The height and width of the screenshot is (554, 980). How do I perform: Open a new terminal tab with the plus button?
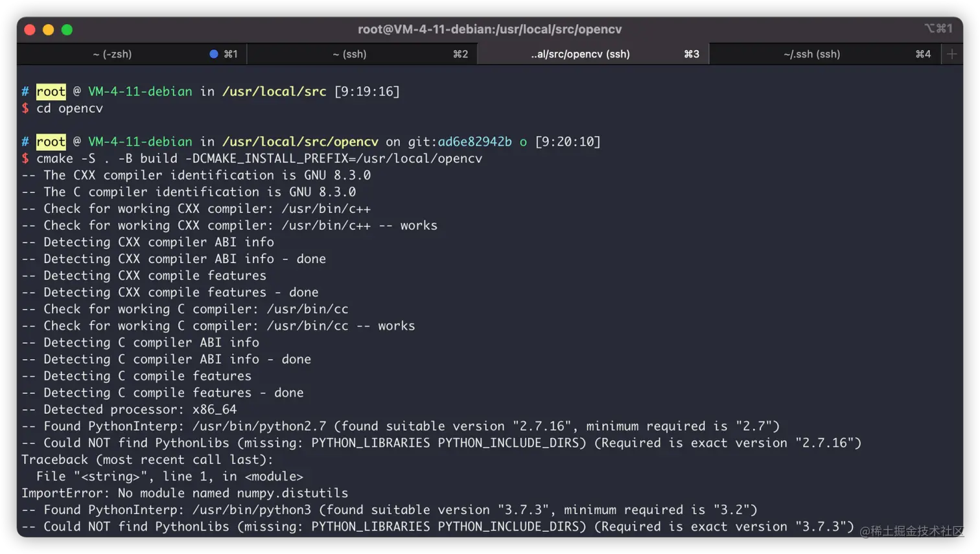(x=951, y=54)
